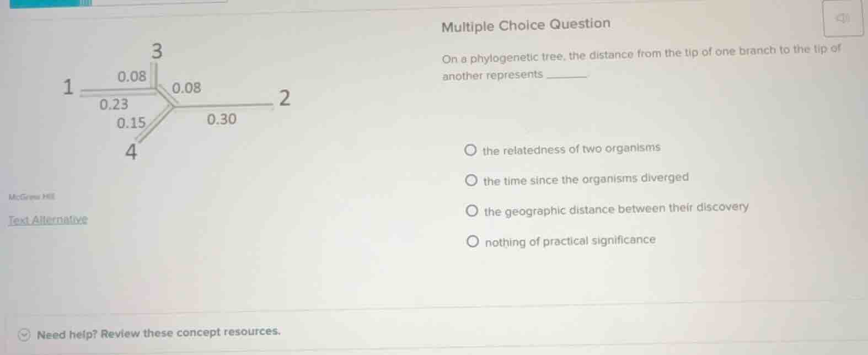The image size is (868, 355).
Task: Open the Text Alternative link
Action: click(47, 219)
